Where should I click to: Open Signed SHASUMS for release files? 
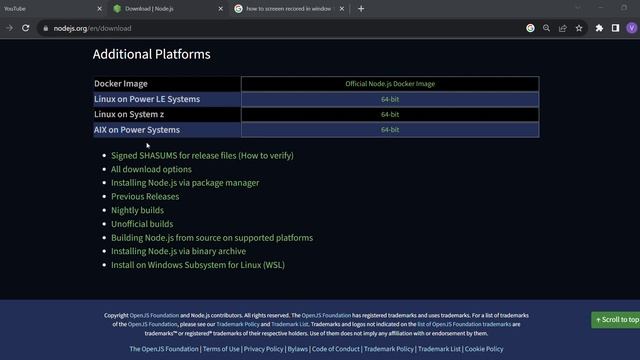(x=173, y=156)
